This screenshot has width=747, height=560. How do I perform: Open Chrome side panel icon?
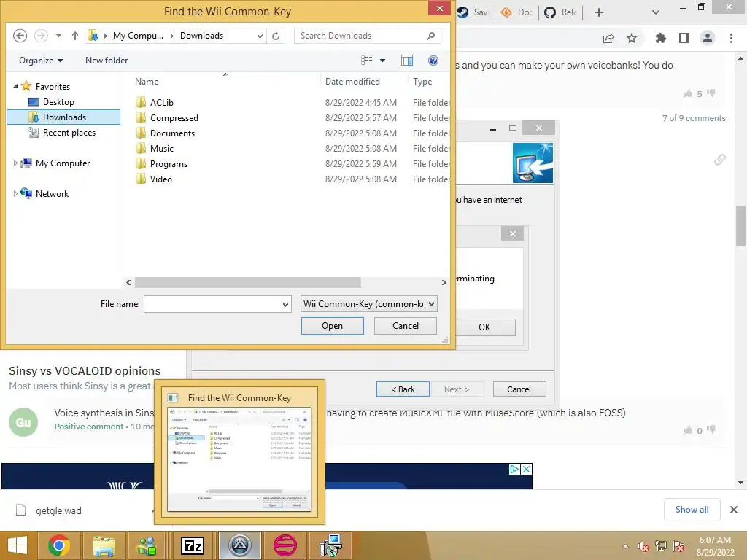click(684, 38)
